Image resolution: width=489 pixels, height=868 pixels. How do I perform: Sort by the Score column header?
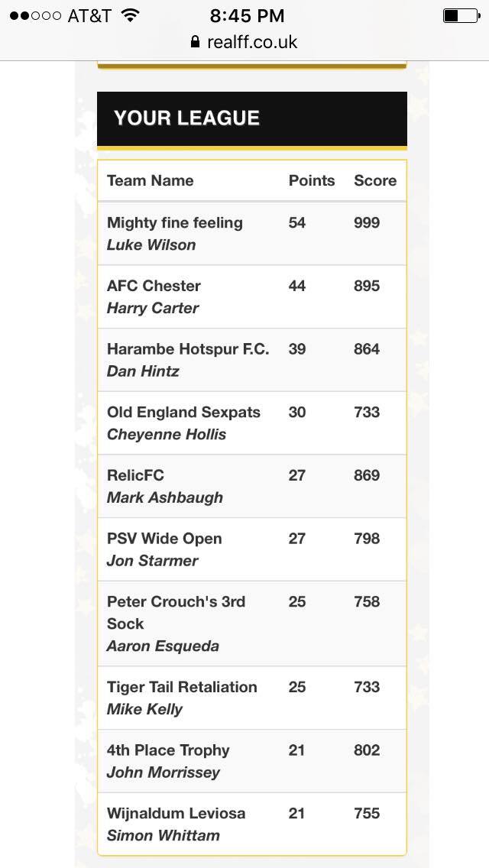click(x=375, y=180)
